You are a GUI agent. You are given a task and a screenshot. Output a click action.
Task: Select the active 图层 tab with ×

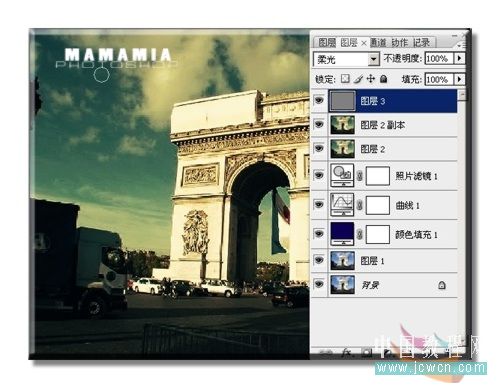point(353,43)
